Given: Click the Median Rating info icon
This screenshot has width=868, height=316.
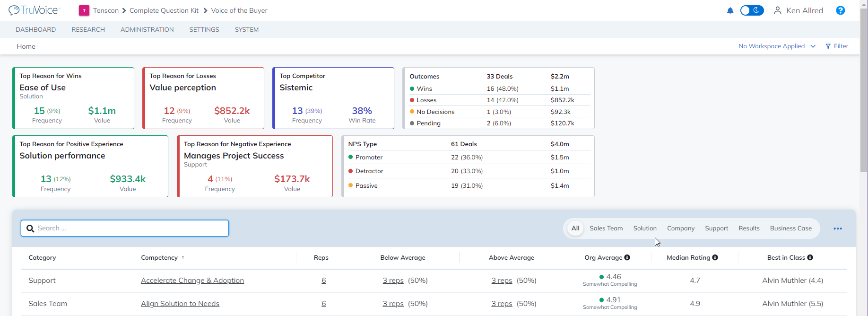Looking at the screenshot, I should tap(715, 257).
